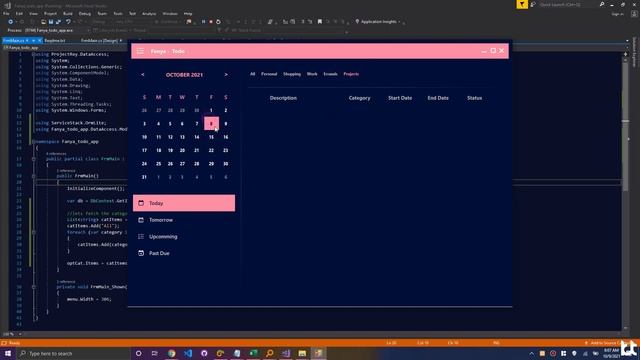This screenshot has height=360, width=640.
Task: Open the Application Insights dropdown
Action: [379, 22]
